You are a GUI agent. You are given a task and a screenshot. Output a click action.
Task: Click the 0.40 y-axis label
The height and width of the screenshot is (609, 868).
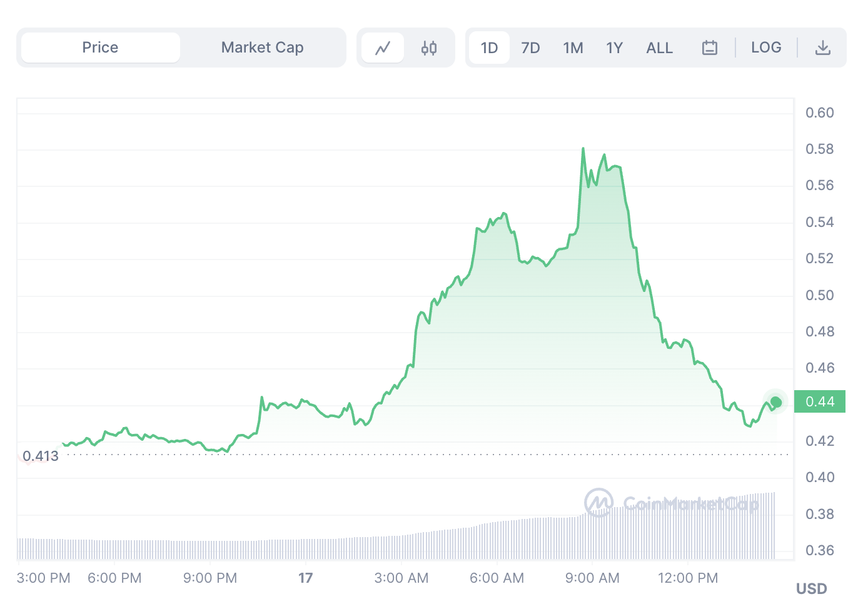[819, 477]
